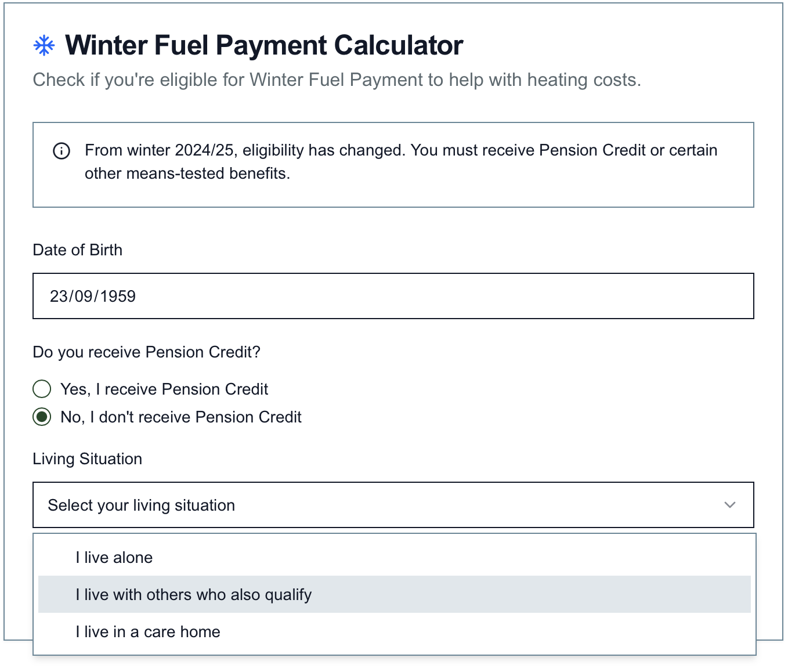Choose the 'I live alone' option
This screenshot has width=788, height=672.
pyautogui.click(x=114, y=558)
